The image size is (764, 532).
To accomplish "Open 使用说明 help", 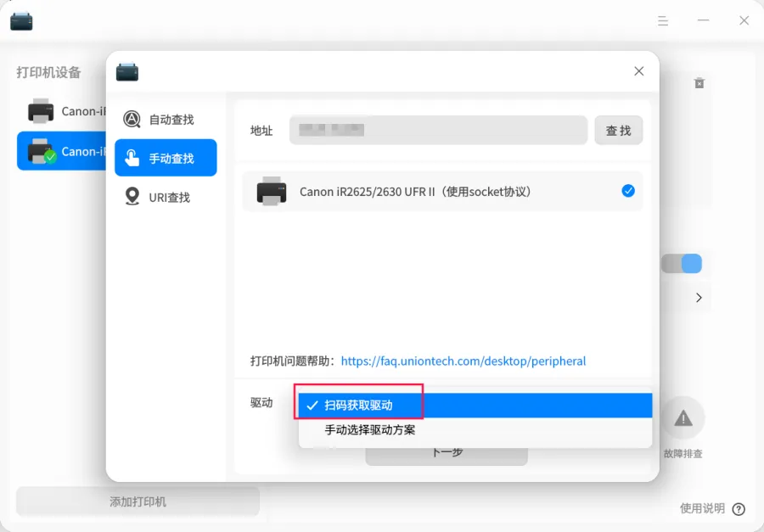I will [x=702, y=508].
